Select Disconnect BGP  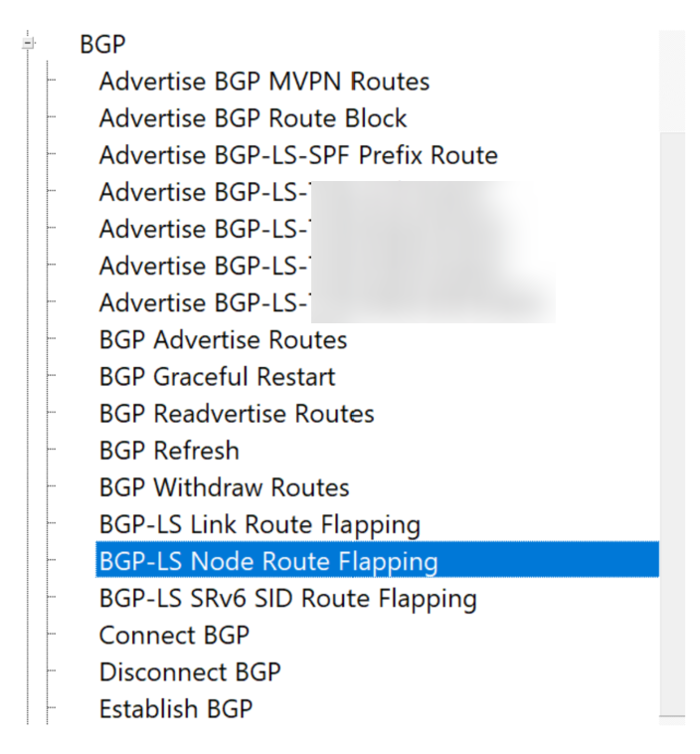tap(190, 671)
